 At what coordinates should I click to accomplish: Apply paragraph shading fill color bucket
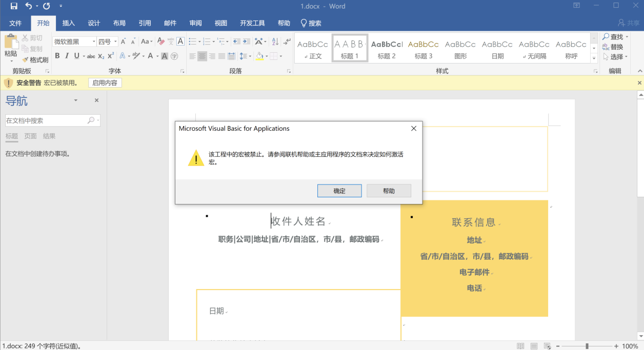click(x=259, y=56)
